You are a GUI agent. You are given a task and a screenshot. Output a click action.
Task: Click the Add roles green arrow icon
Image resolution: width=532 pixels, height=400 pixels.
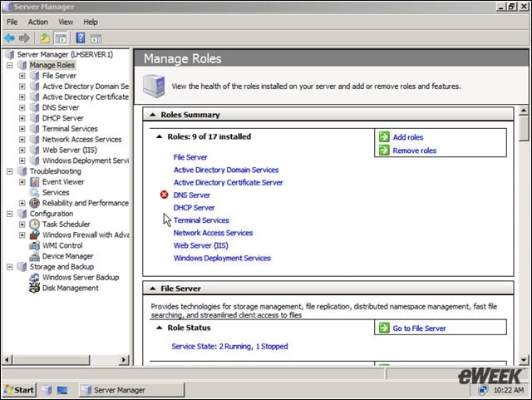pyautogui.click(x=384, y=137)
